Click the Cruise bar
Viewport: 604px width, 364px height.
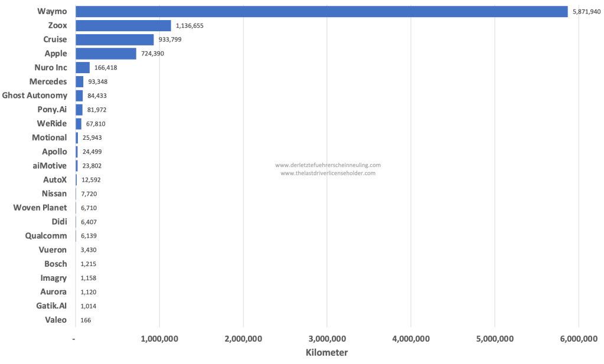point(115,40)
